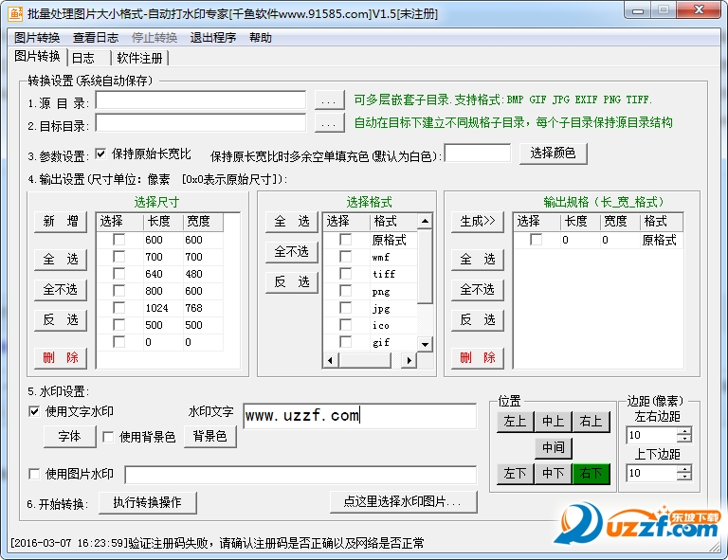This screenshot has height=560, width=728.
Task: Click red 删除 in the 选择尺寸 panel
Action: point(61,358)
